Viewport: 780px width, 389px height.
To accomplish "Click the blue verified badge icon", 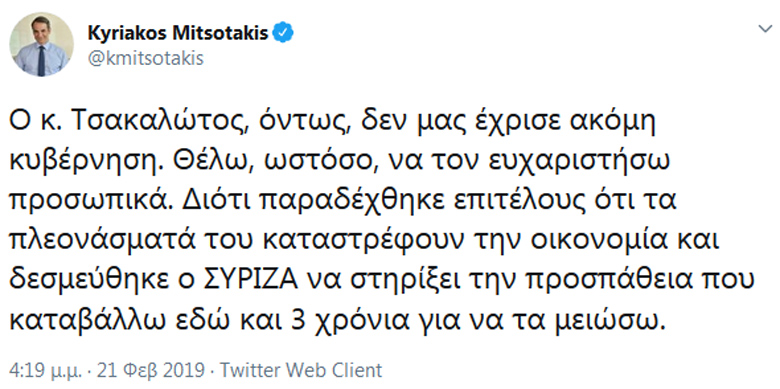I will coord(285,33).
